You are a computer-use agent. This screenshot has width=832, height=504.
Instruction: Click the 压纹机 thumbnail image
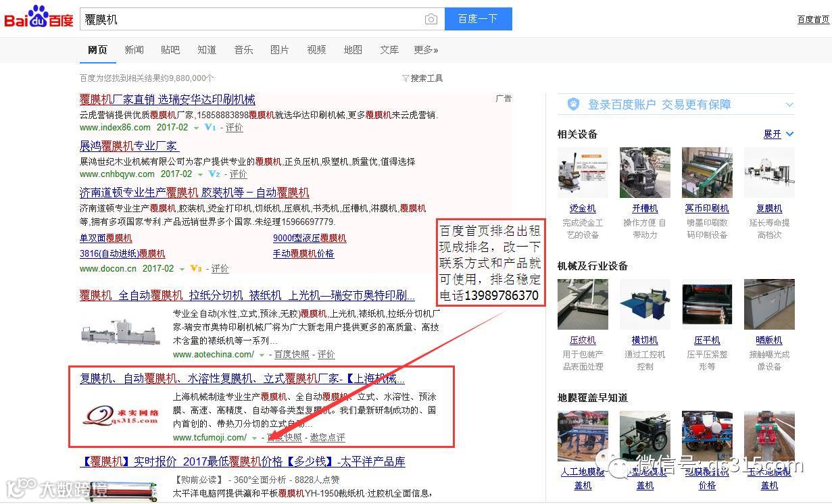click(x=583, y=305)
